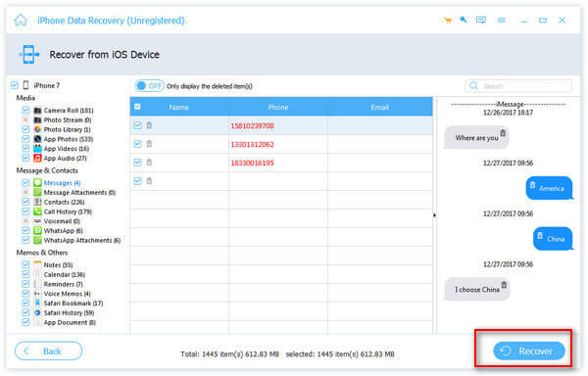
Task: Click the Back button
Action: [x=48, y=351]
